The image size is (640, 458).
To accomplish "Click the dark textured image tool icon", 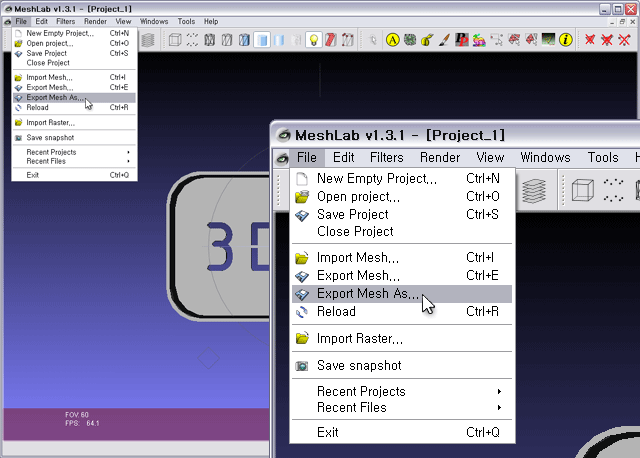I will 548,40.
